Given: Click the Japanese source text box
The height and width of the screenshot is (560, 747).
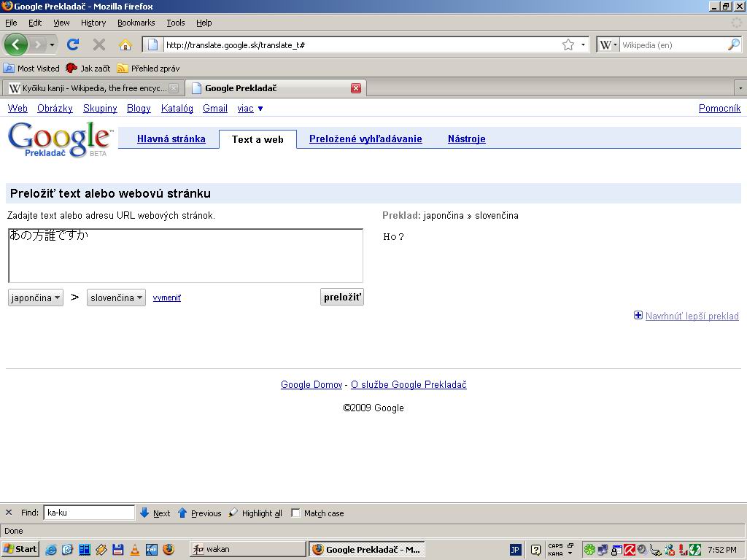Looking at the screenshot, I should (x=186, y=256).
